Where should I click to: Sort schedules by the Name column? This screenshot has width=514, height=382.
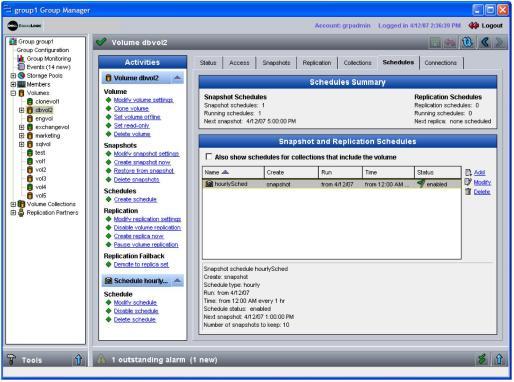(x=233, y=172)
